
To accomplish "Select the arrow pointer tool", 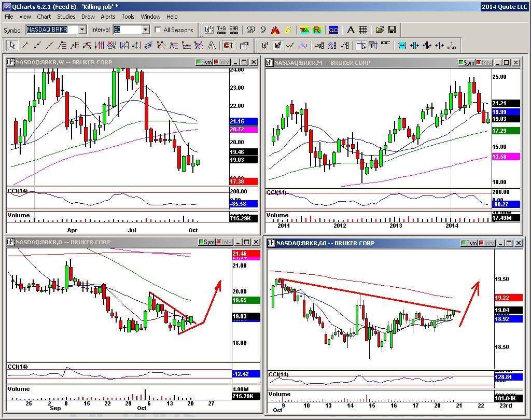I will pos(12,45).
